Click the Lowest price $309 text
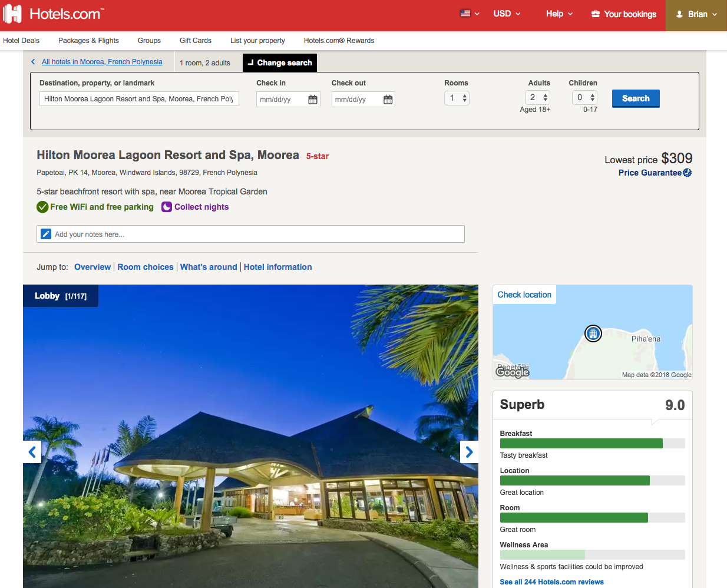This screenshot has height=588, width=727. pos(649,158)
